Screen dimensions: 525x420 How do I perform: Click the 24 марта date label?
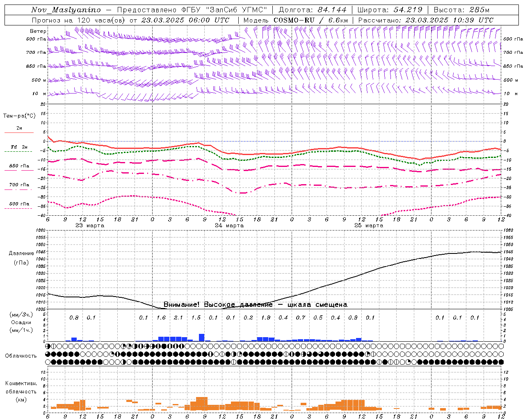(229, 225)
